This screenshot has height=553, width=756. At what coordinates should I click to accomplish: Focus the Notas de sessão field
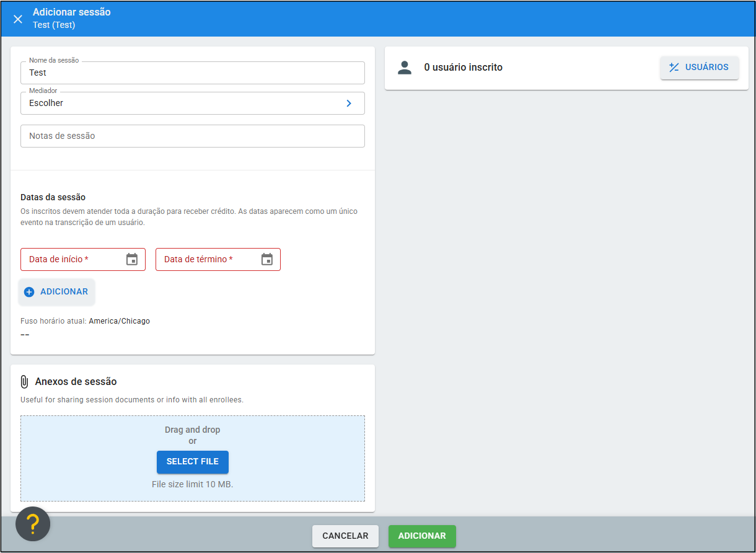point(192,136)
